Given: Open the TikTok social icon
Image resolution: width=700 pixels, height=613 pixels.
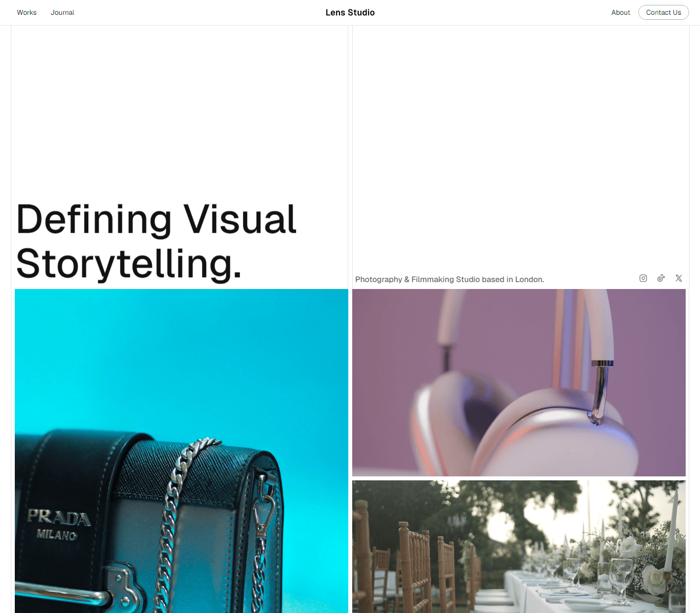Looking at the screenshot, I should (x=661, y=278).
